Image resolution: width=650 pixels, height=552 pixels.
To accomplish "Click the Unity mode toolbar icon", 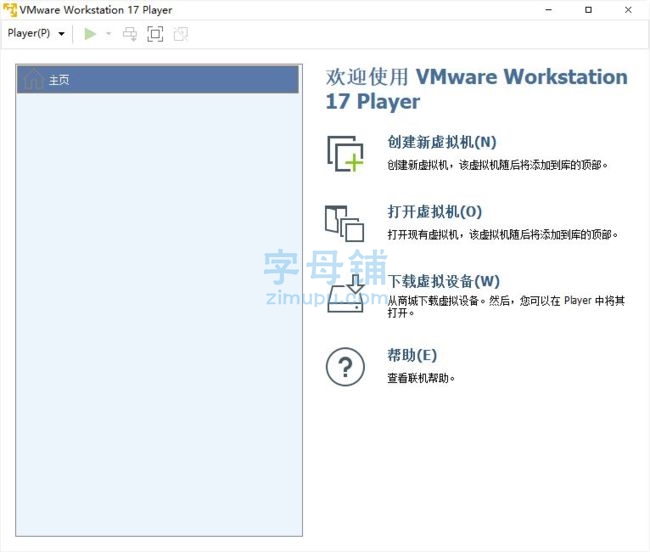I will [181, 34].
